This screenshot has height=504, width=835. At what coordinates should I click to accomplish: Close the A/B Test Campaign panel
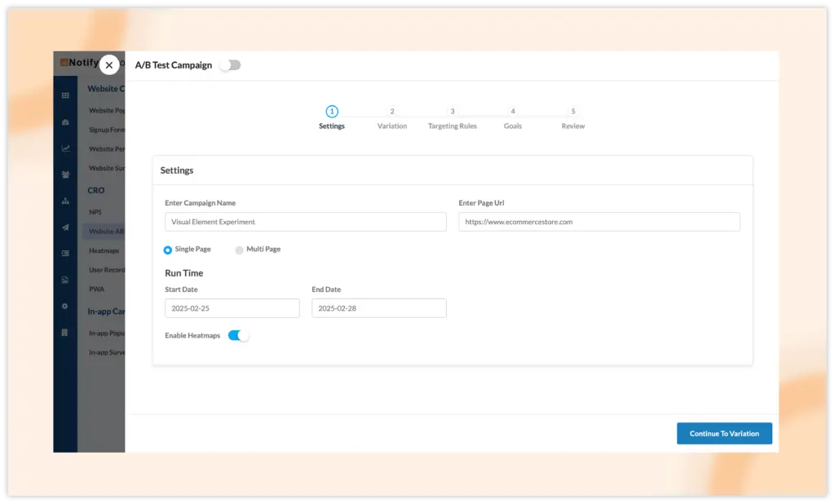click(x=109, y=65)
